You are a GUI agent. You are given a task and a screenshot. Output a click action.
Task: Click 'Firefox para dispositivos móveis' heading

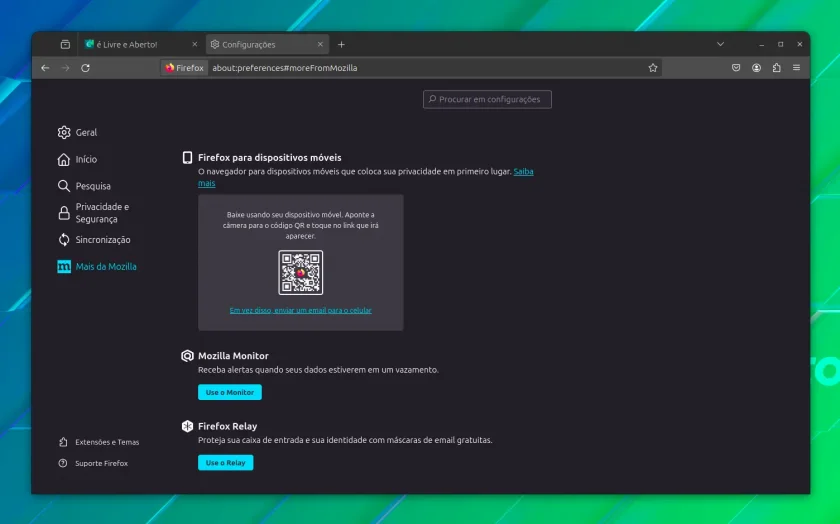click(269, 158)
